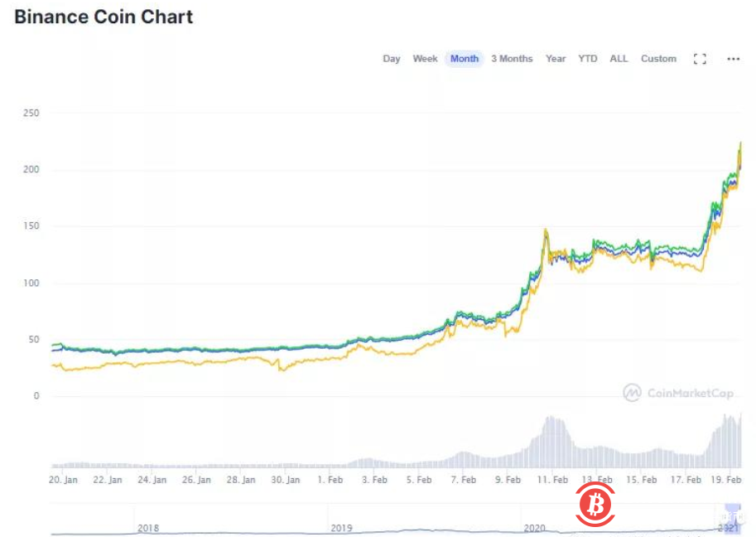
Task: Expand the chart to fullscreen
Action: pos(700,59)
